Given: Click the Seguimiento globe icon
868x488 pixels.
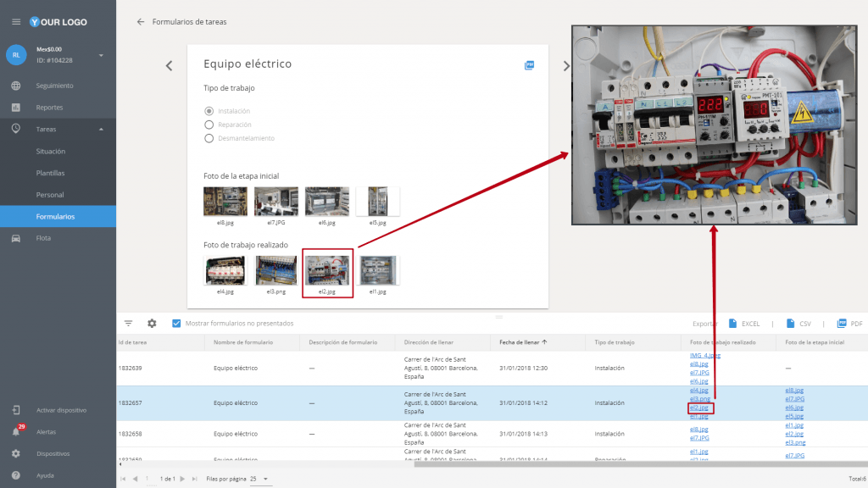Looking at the screenshot, I should pos(16,86).
